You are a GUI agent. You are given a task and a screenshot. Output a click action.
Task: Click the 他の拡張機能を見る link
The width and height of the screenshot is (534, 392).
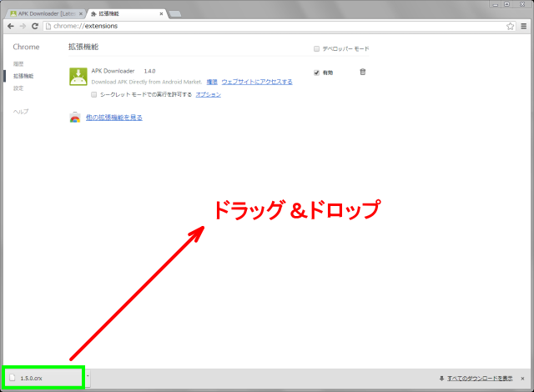coord(114,118)
